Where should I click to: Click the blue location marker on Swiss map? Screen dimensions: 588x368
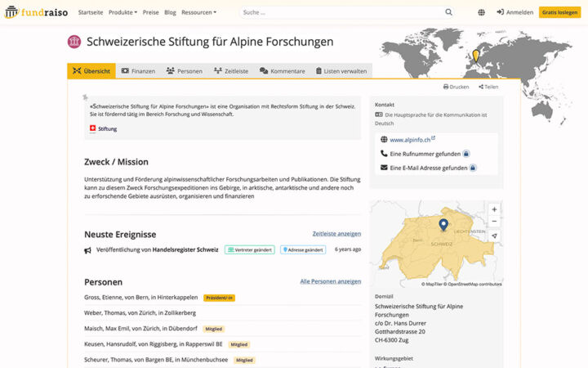(443, 225)
